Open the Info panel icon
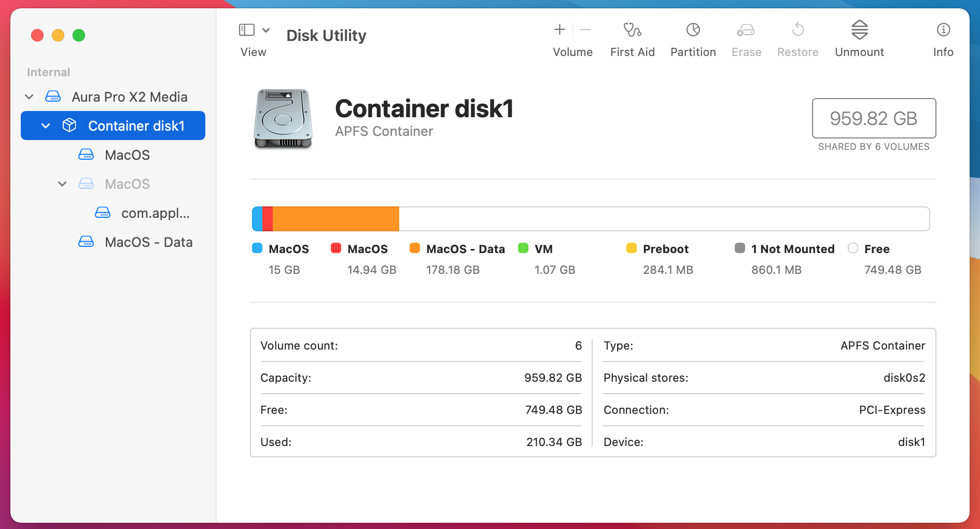 point(943,30)
